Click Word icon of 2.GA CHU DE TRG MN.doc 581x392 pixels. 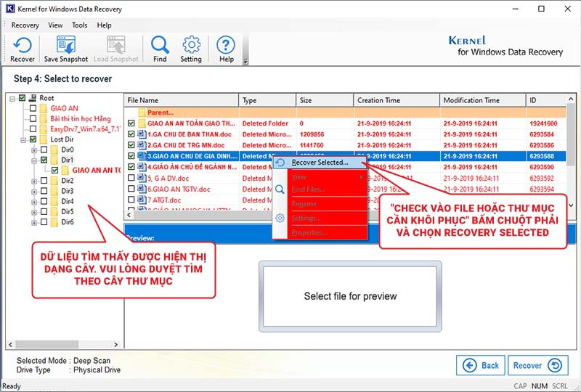point(142,145)
